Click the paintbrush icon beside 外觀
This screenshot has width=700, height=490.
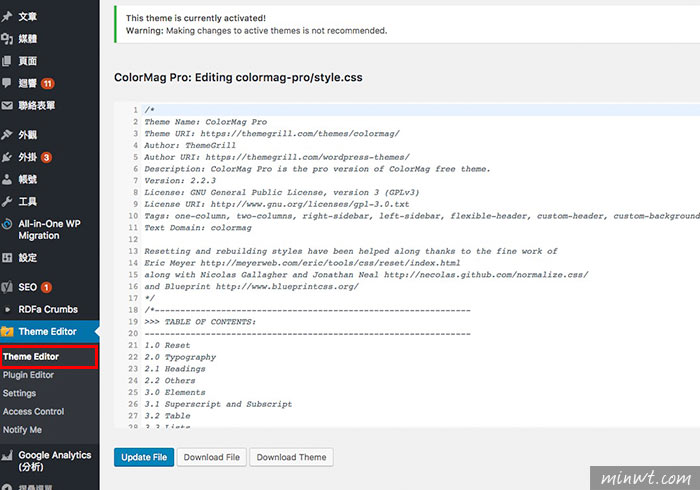7,135
